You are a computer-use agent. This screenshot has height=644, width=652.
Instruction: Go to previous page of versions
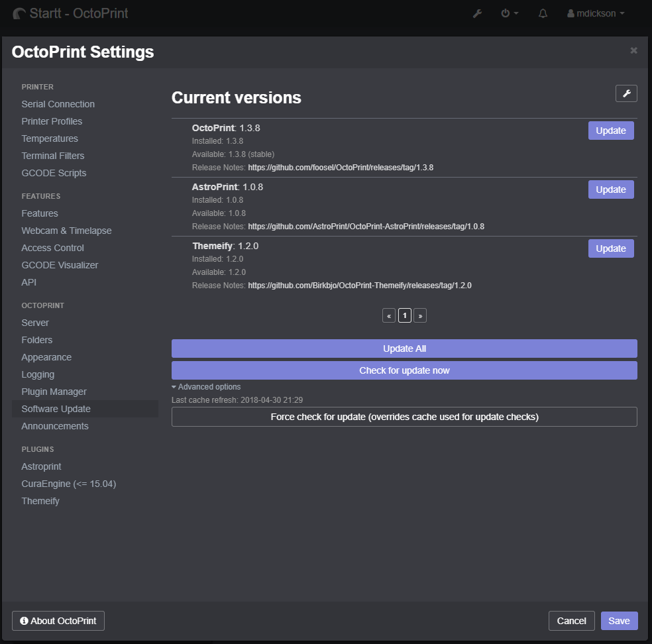click(x=389, y=315)
